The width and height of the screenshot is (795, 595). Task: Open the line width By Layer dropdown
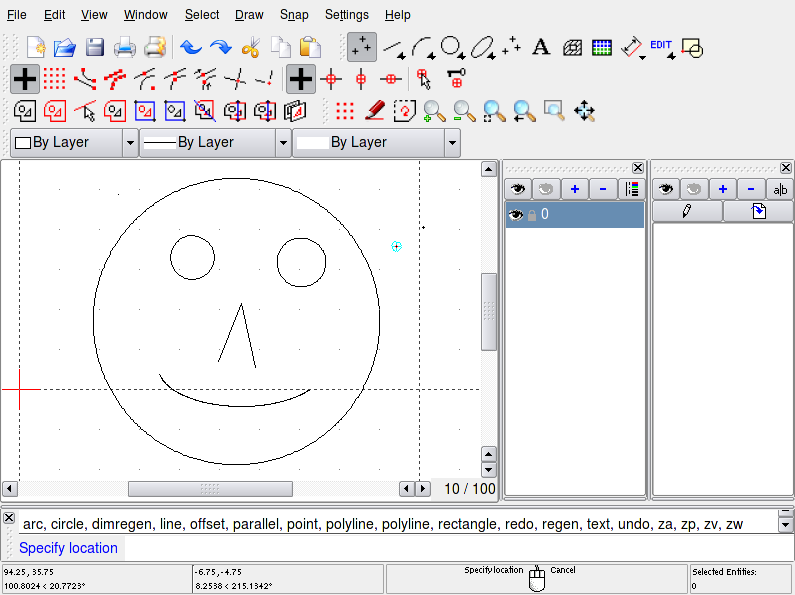pos(215,142)
